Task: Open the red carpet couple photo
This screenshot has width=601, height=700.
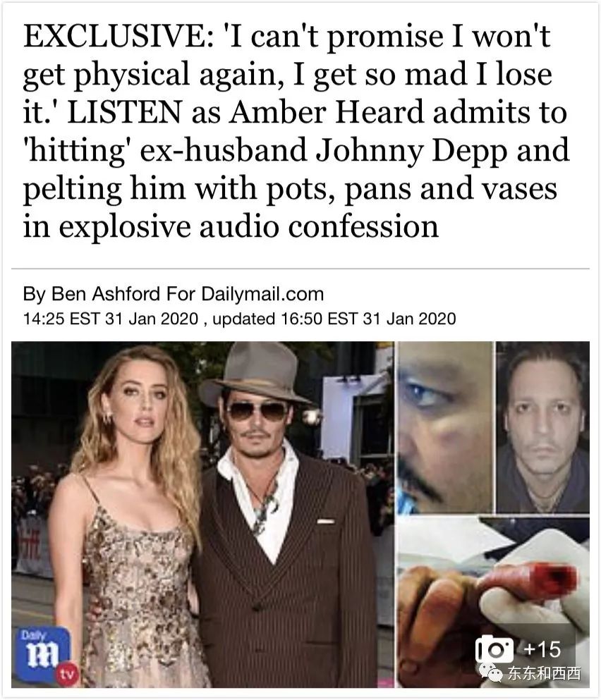Action: 202,515
